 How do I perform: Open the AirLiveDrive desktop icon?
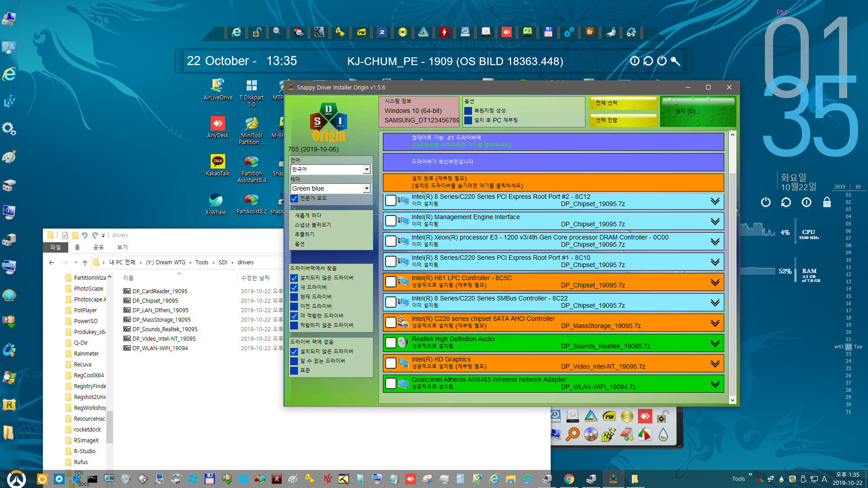click(217, 89)
